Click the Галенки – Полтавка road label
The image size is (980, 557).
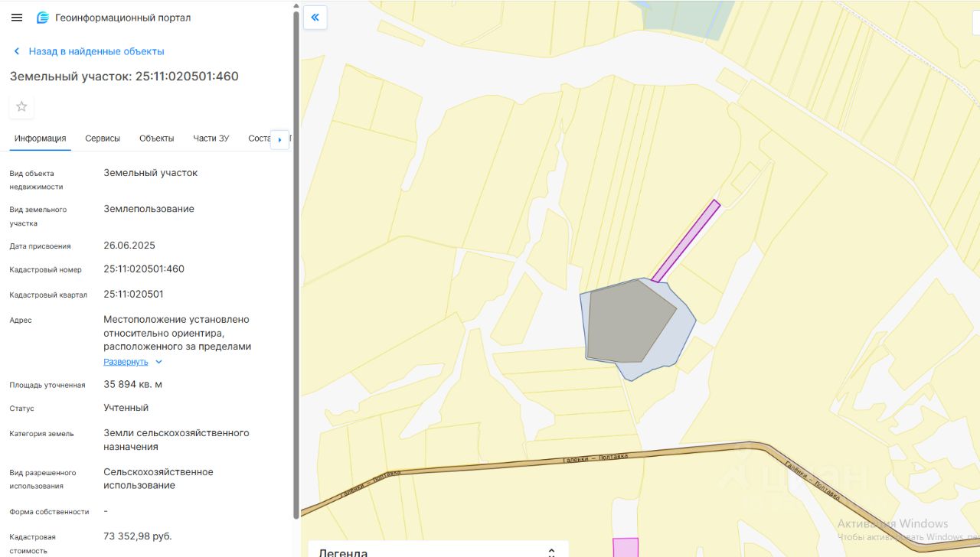(595, 458)
